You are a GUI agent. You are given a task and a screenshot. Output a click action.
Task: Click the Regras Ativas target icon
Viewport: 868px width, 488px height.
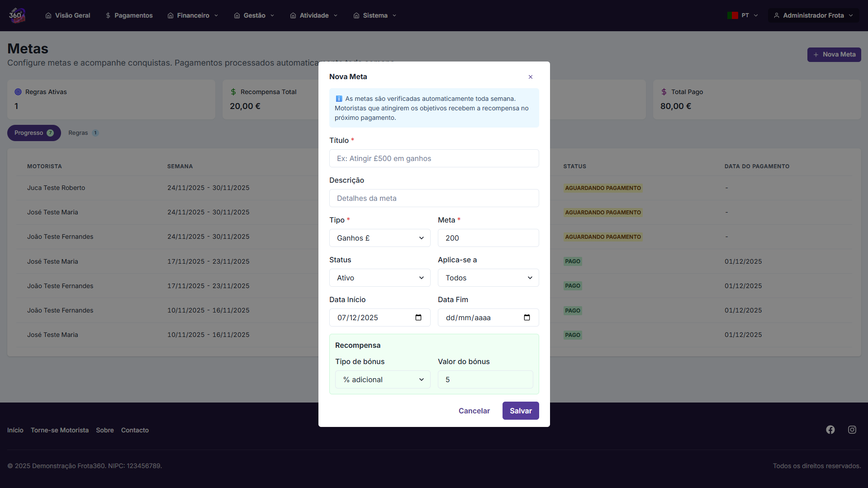[18, 92]
